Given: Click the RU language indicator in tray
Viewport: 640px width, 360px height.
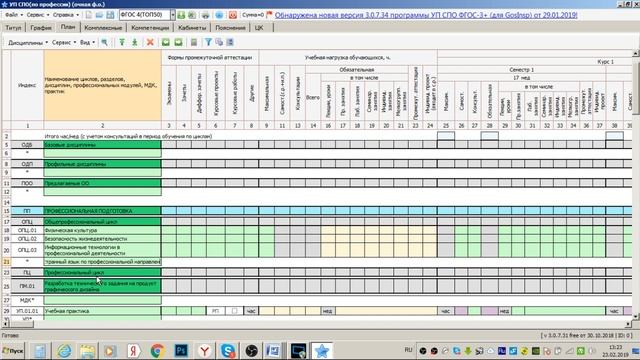Looking at the screenshot, I should 408,350.
